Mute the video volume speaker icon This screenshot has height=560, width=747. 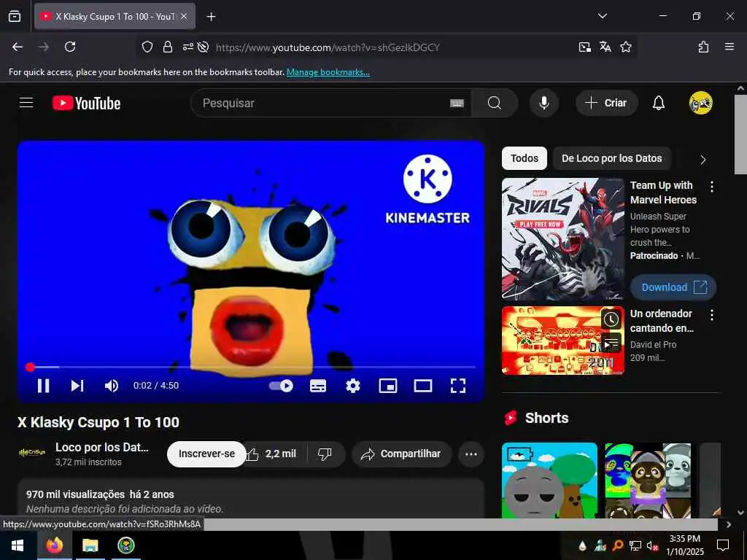(x=112, y=385)
